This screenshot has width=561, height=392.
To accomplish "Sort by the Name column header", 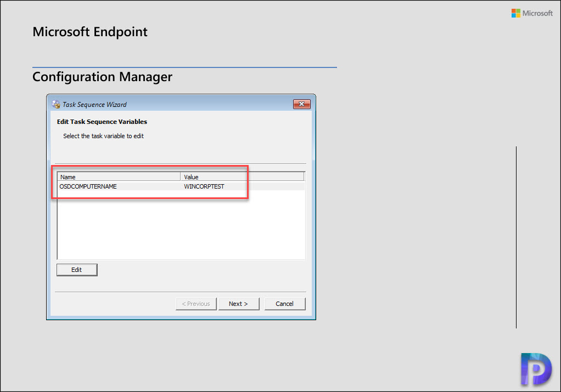I will tap(119, 177).
